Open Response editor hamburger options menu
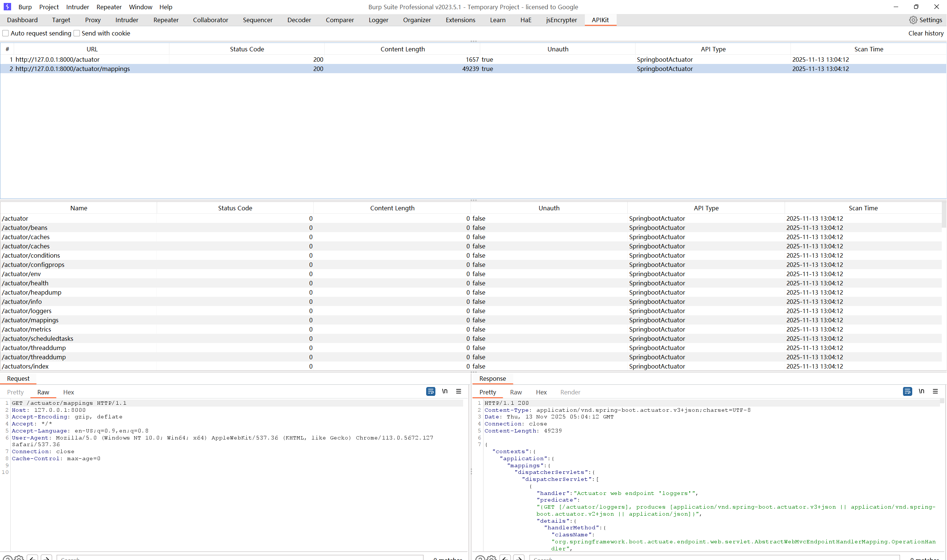The height and width of the screenshot is (560, 947). [x=935, y=391]
